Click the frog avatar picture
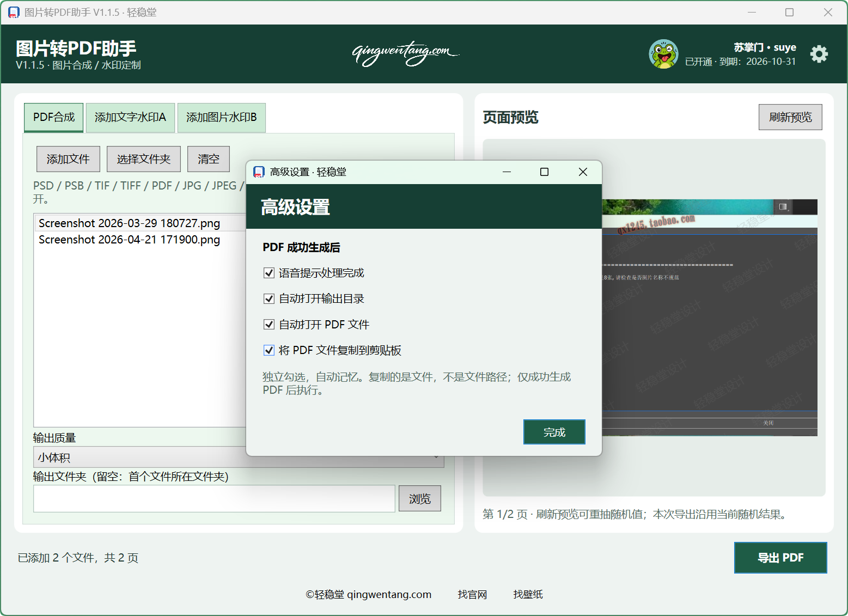 pyautogui.click(x=663, y=54)
